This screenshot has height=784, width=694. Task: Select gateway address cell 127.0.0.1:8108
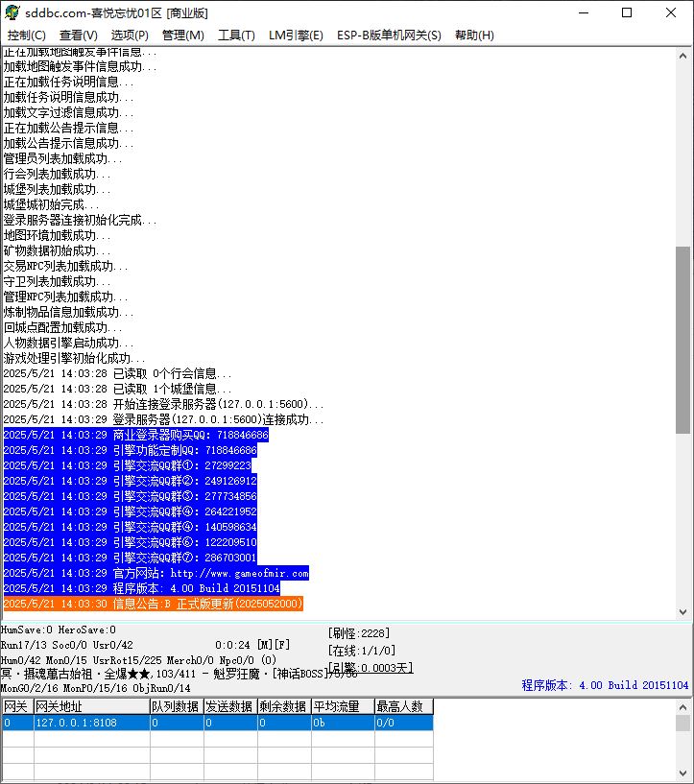pos(91,723)
